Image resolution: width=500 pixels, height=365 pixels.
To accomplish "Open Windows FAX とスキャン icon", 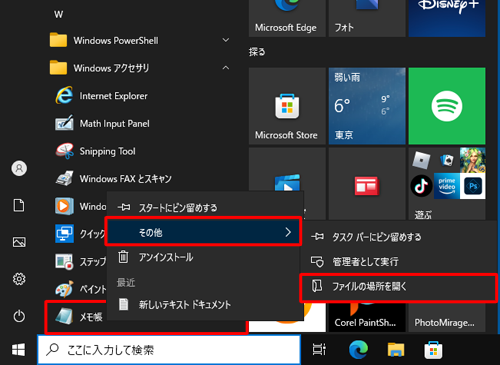I will coord(64,178).
